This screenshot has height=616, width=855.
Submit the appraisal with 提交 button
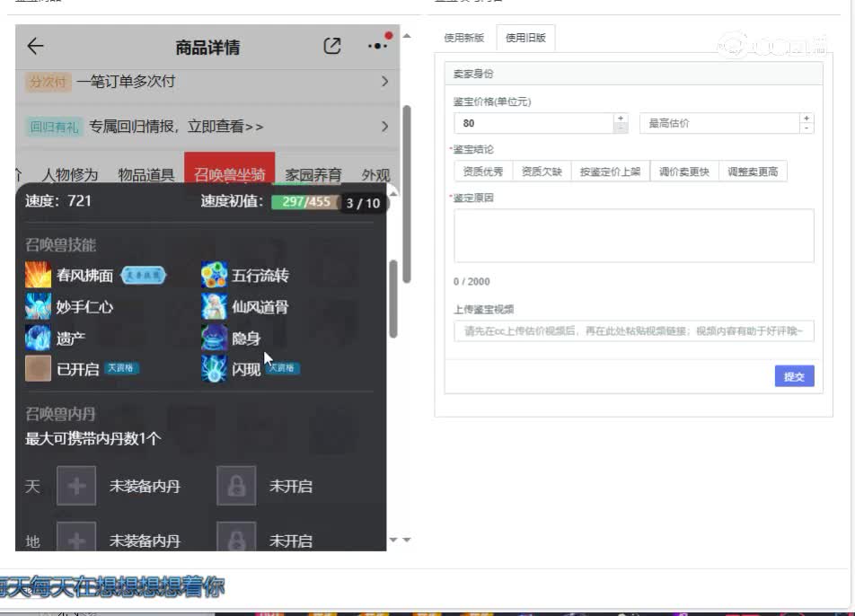tap(795, 376)
